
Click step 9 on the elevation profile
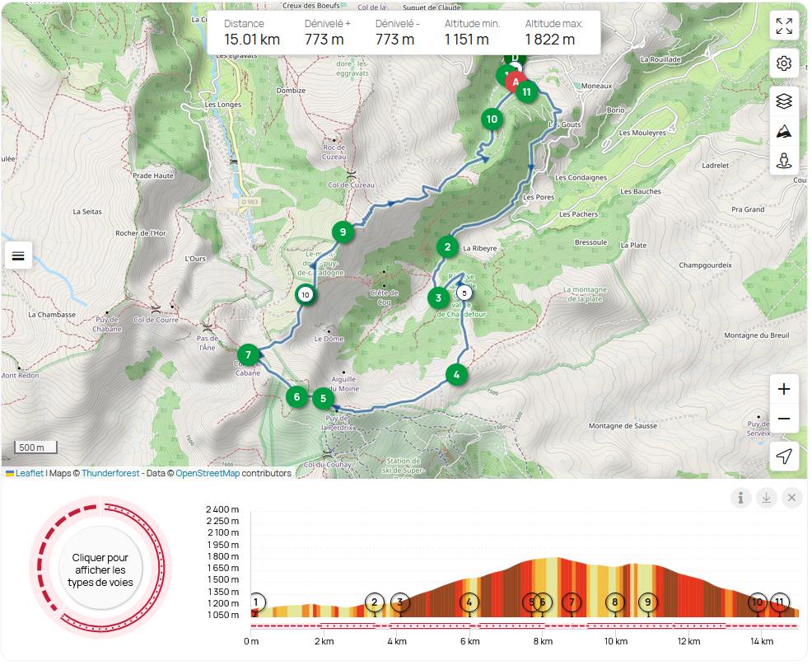pyautogui.click(x=648, y=602)
